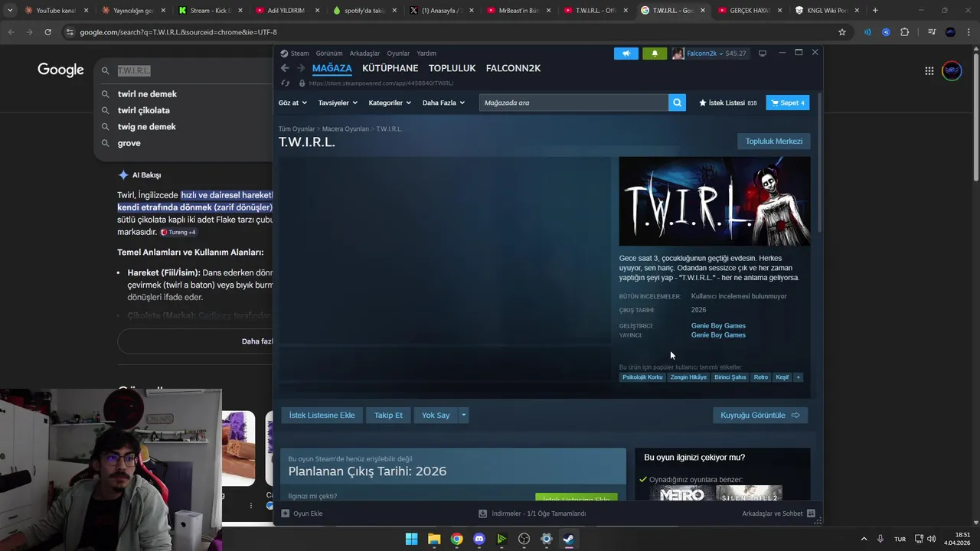Open Steam notifications green bell icon
Viewport: 980px width, 551px height.
(655, 54)
